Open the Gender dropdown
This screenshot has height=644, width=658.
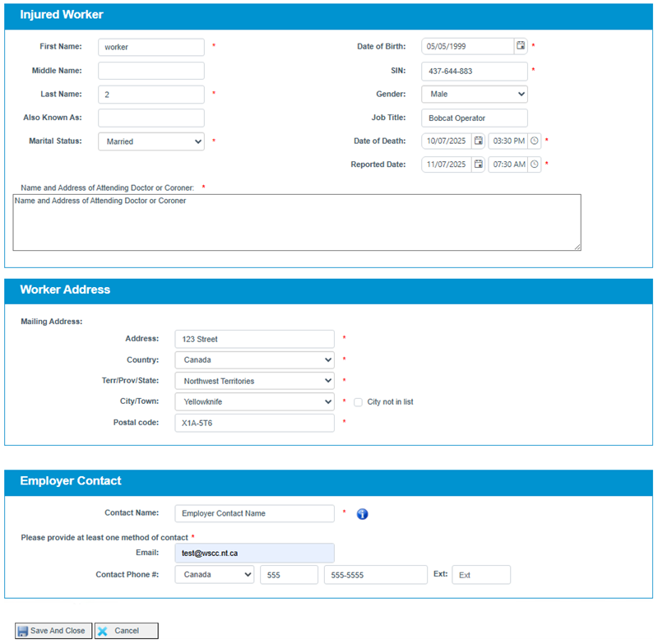[475, 94]
